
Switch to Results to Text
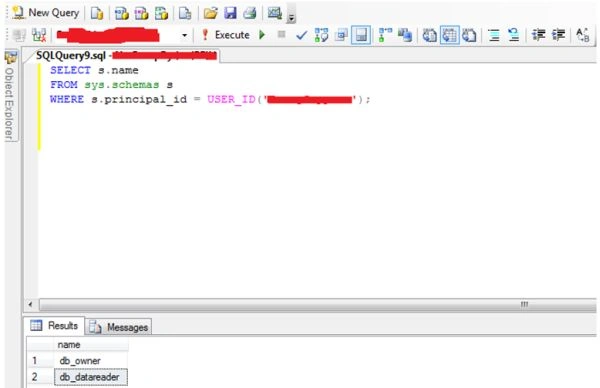429,36
